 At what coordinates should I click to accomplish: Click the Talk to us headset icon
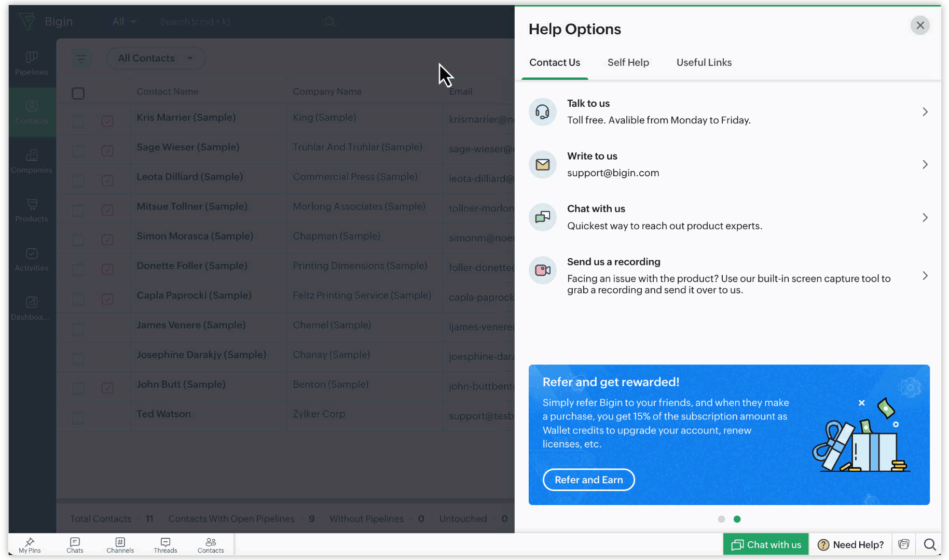tap(542, 111)
